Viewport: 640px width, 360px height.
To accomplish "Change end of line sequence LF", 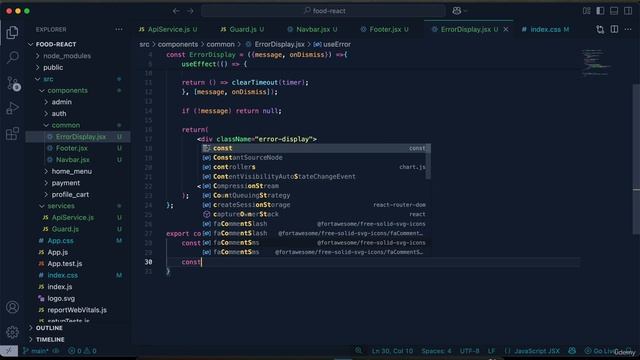I will click(x=491, y=351).
